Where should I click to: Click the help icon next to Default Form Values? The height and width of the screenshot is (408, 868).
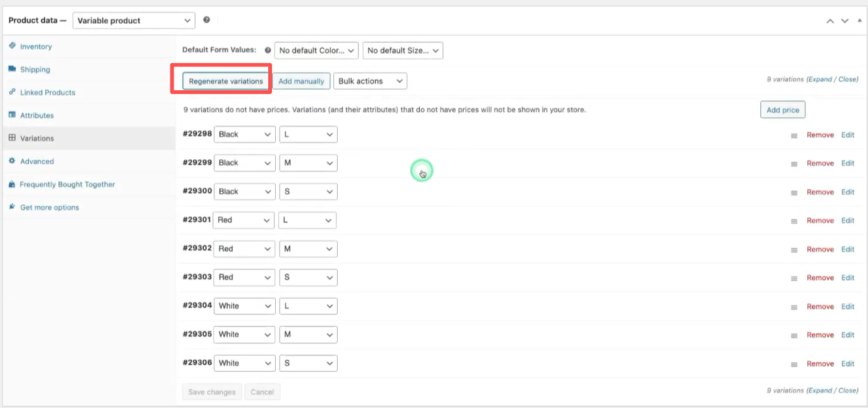click(268, 50)
